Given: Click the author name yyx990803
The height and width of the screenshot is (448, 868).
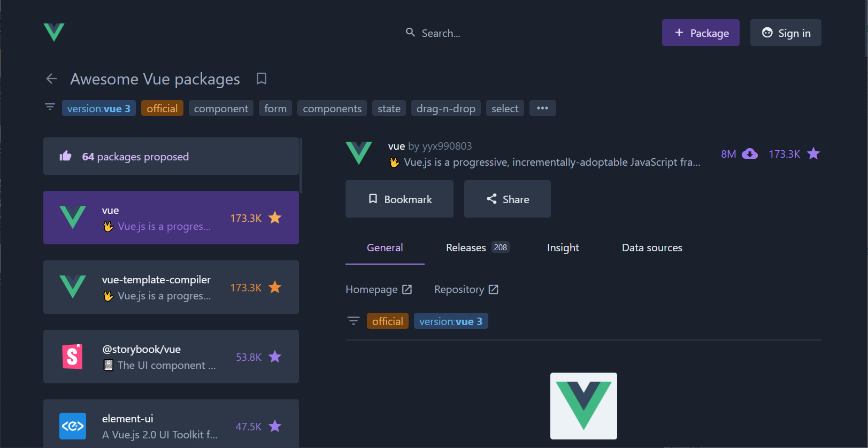Looking at the screenshot, I should click(447, 146).
